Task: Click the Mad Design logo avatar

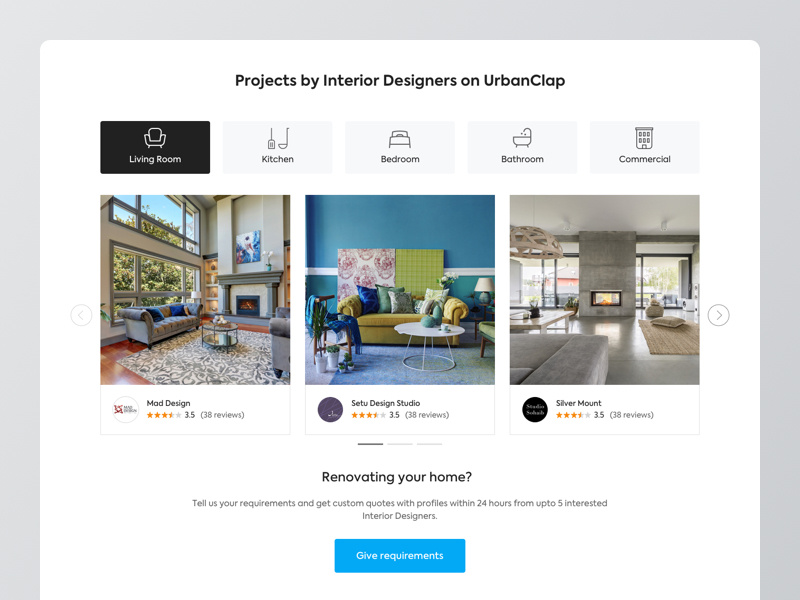Action: point(126,409)
